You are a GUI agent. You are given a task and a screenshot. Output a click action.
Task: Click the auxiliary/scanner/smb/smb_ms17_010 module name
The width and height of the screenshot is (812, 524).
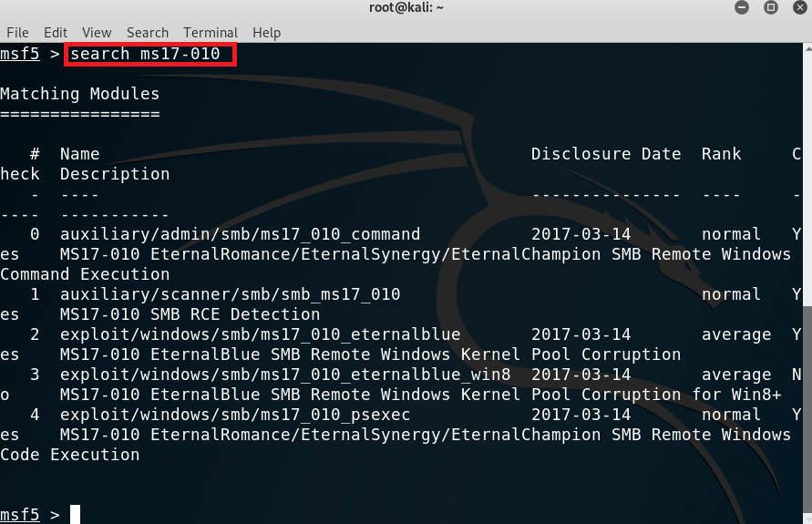230,294
